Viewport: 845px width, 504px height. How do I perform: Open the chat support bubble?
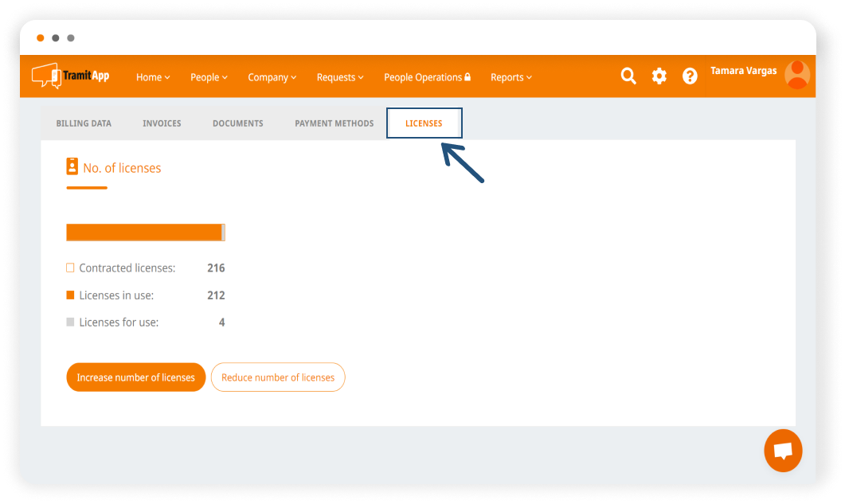(x=783, y=451)
